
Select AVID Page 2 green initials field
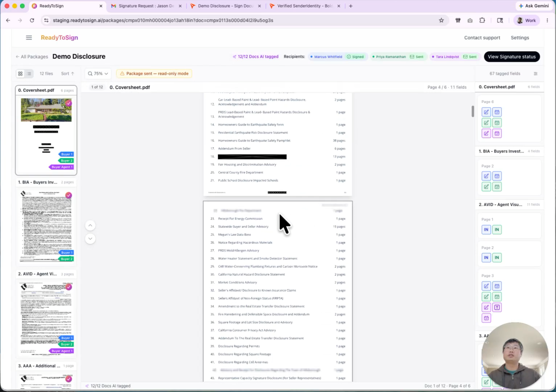pos(497,257)
